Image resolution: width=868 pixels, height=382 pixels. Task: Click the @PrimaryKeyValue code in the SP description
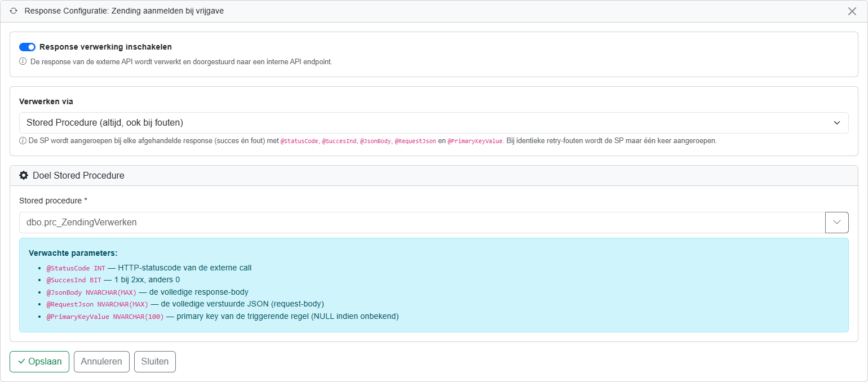coord(475,141)
